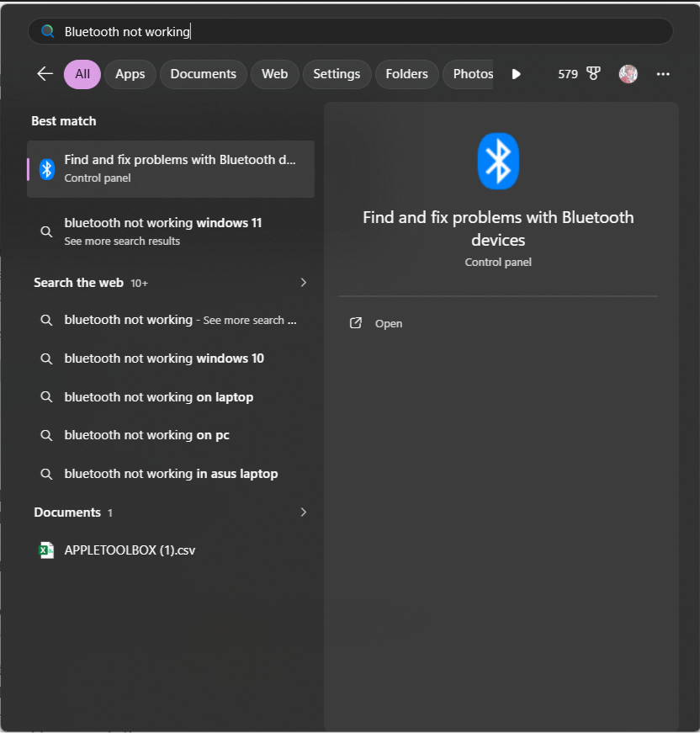
Task: Select the All filter tab
Action: (82, 74)
